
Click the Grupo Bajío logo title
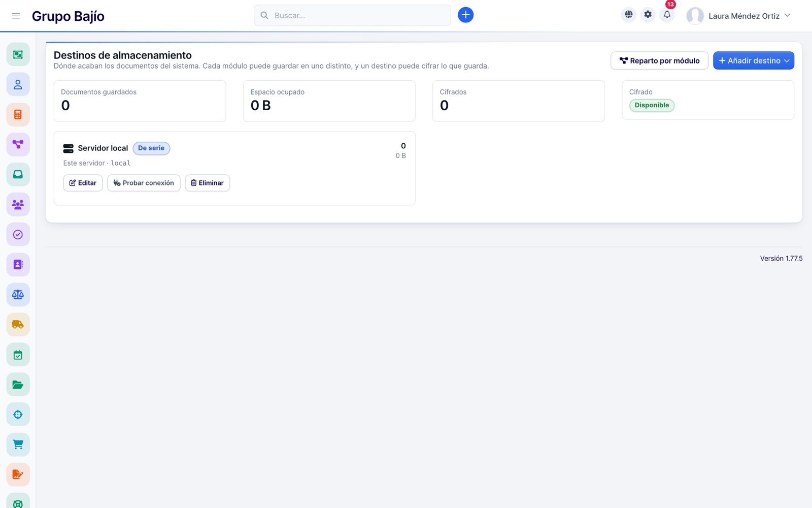click(x=68, y=16)
